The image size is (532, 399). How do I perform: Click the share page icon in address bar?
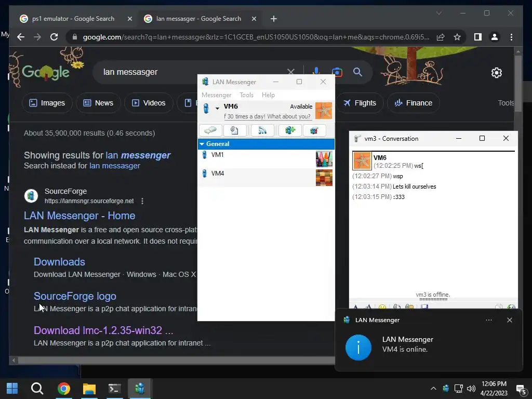[x=441, y=37]
